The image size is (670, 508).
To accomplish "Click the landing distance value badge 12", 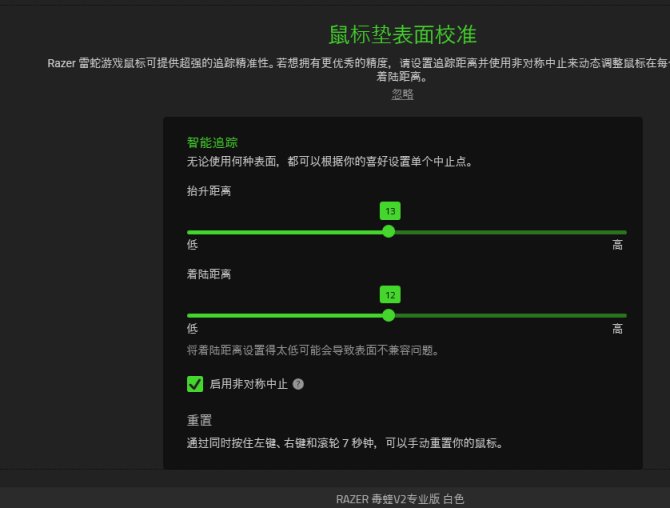I will (x=390, y=295).
